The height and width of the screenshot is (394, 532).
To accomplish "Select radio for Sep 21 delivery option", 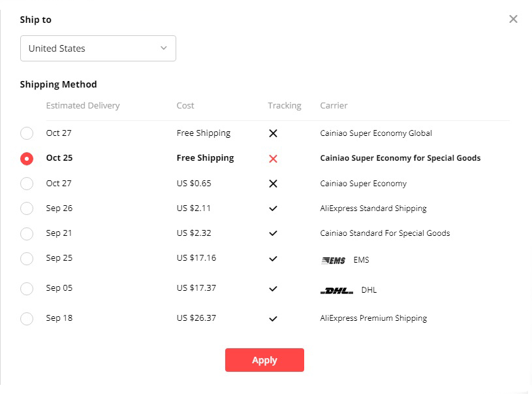I will (27, 233).
